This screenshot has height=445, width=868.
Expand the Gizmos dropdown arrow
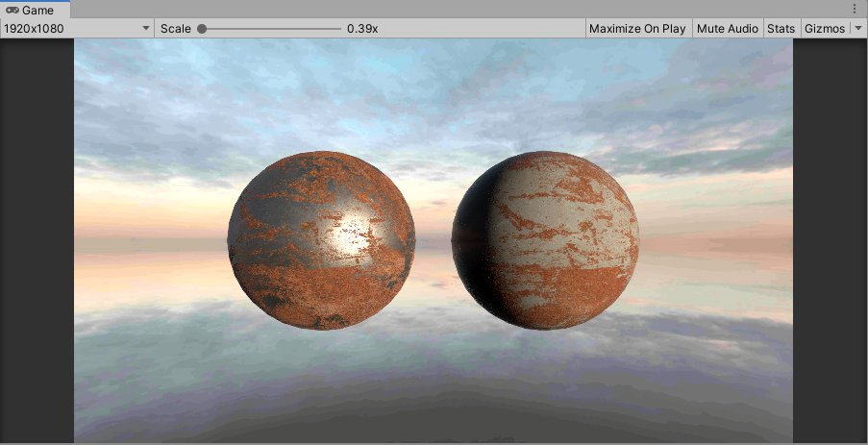858,29
